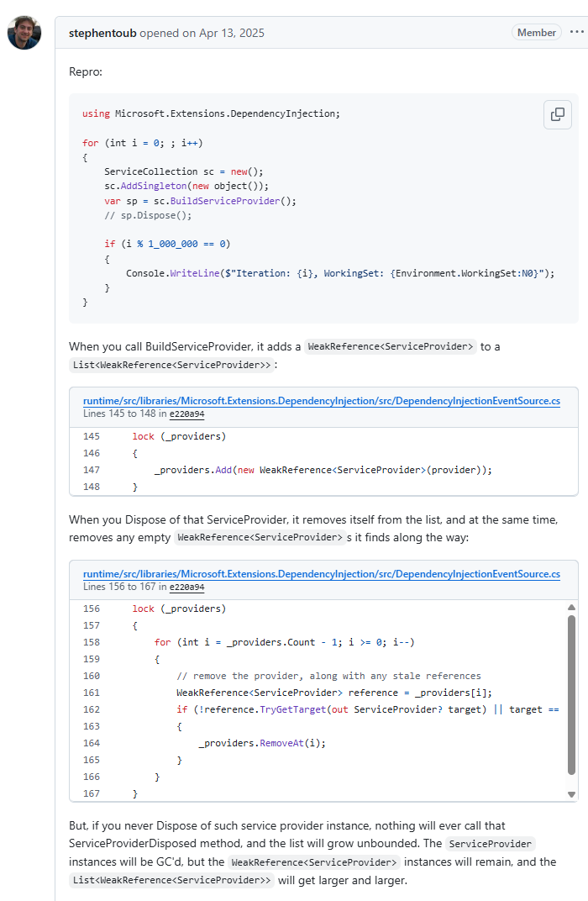Click the Member role badge
This screenshot has width=588, height=901.
tap(536, 32)
